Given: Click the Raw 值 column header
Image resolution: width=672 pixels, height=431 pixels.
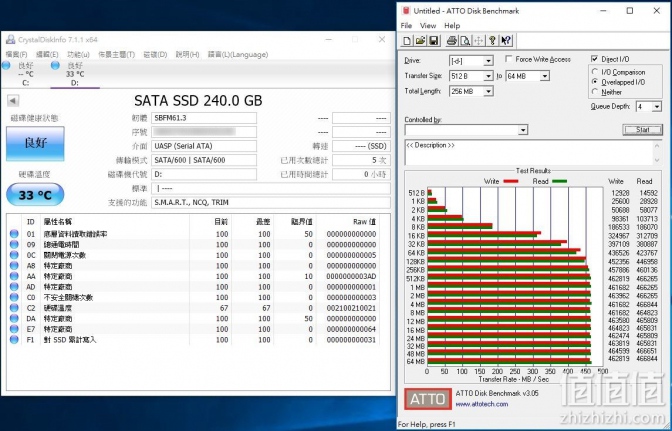Looking at the screenshot, I should coord(364,221).
